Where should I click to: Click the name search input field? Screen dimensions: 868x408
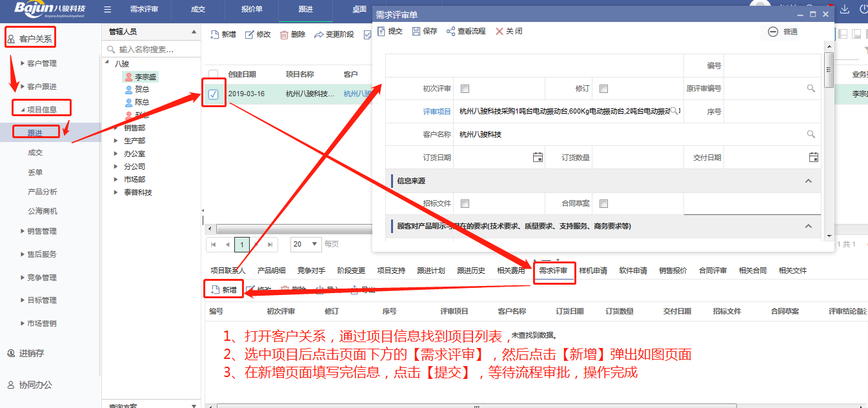click(155, 49)
